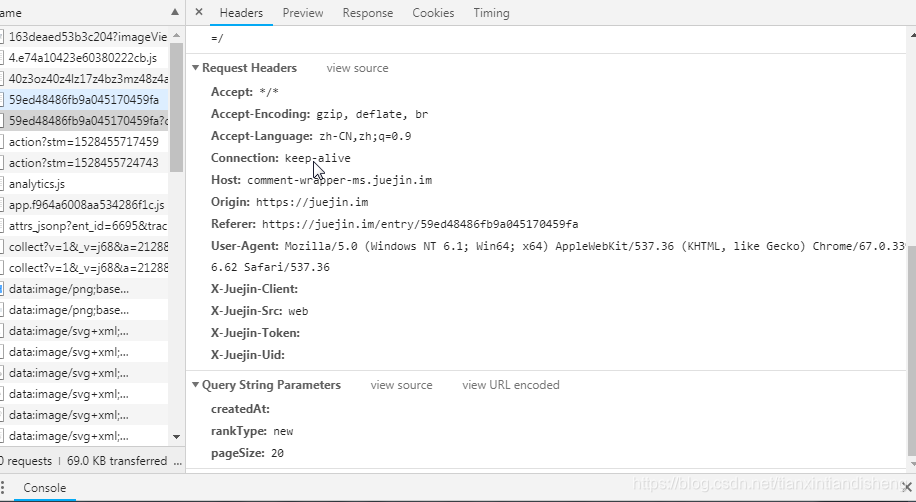Click the Accept-Language header value zh-CN
916x502 pixels.
point(365,137)
